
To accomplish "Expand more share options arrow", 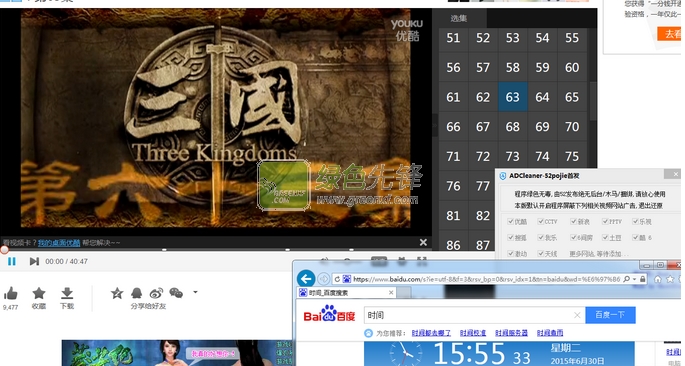I will tap(195, 292).
